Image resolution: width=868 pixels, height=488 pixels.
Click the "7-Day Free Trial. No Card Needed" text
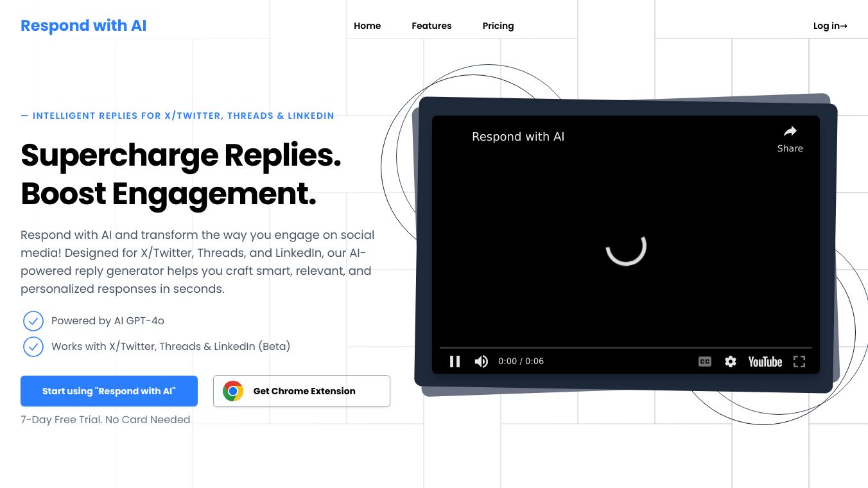[x=105, y=420]
